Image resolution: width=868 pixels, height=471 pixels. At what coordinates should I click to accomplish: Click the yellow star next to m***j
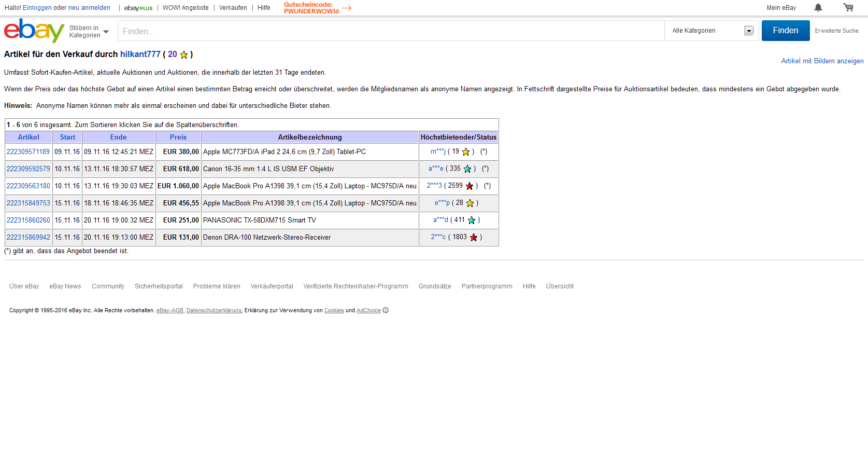click(x=466, y=152)
